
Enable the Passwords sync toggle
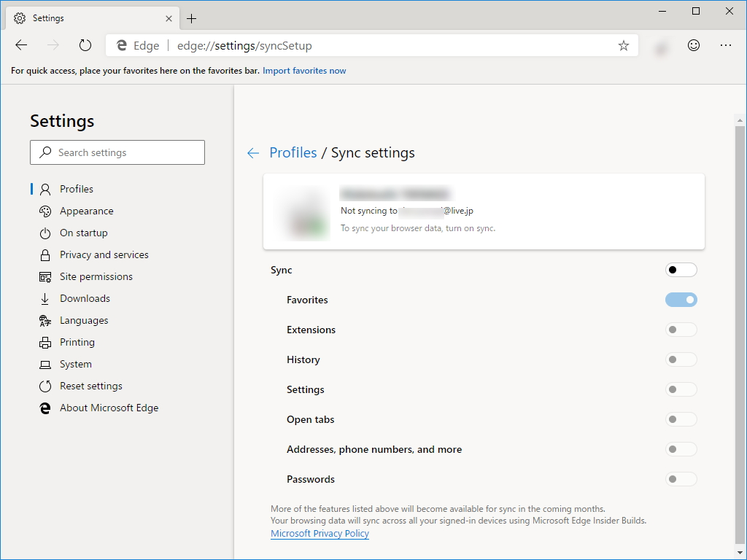pos(681,479)
